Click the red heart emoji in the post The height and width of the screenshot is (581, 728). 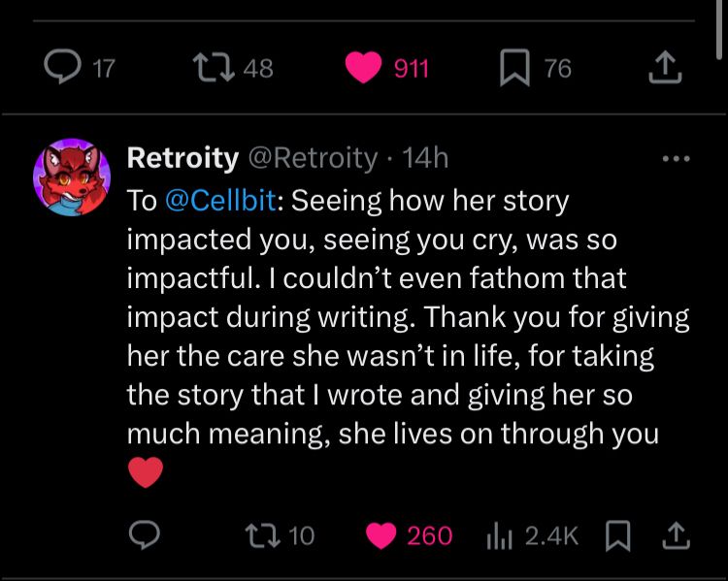click(145, 472)
